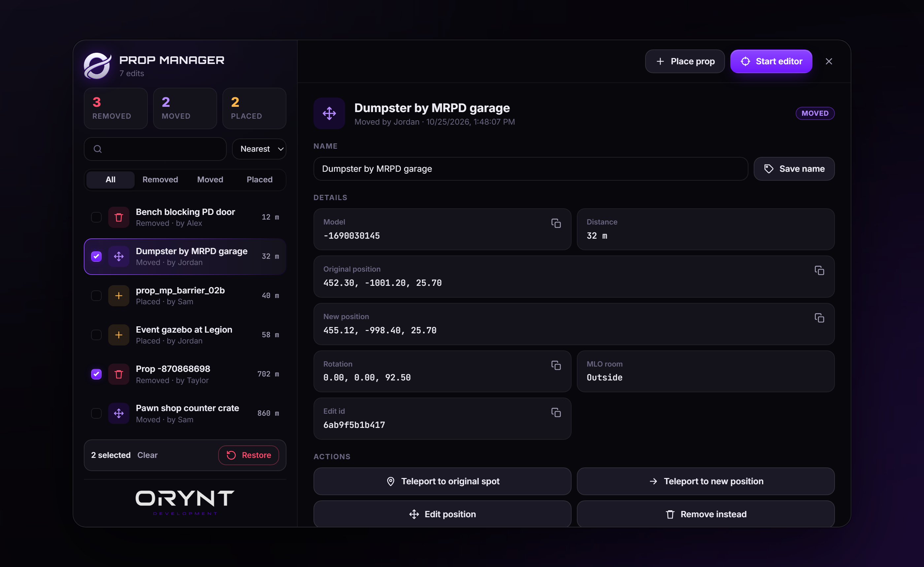The width and height of the screenshot is (924, 567).
Task: Uncheck the Prop -870868698 checkbox
Action: tap(96, 374)
